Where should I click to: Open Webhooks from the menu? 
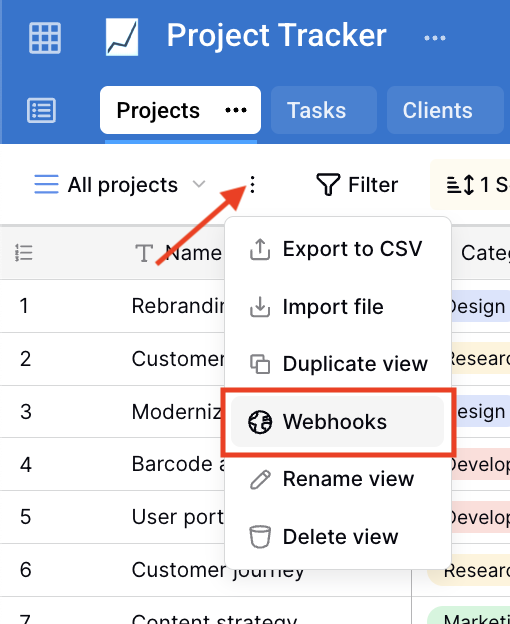click(x=337, y=421)
